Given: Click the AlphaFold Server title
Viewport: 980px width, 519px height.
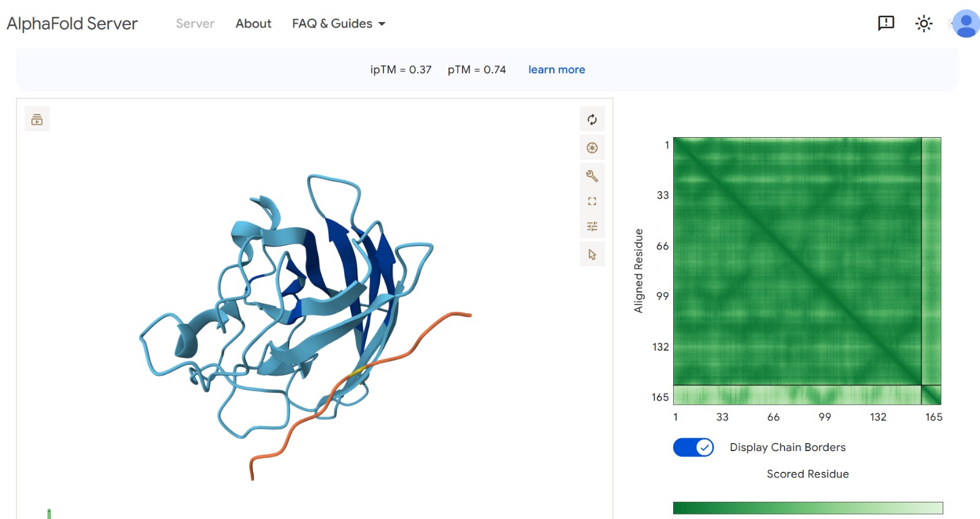Looking at the screenshot, I should (x=72, y=24).
